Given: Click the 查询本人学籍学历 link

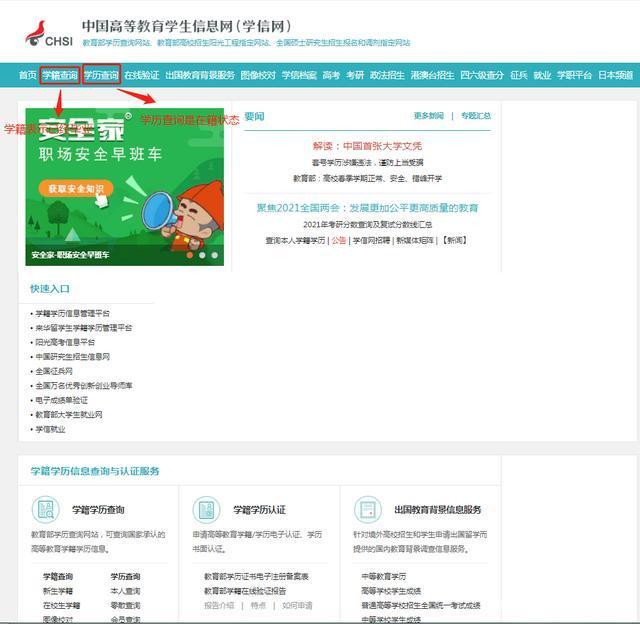Looking at the screenshot, I should coord(296,240).
